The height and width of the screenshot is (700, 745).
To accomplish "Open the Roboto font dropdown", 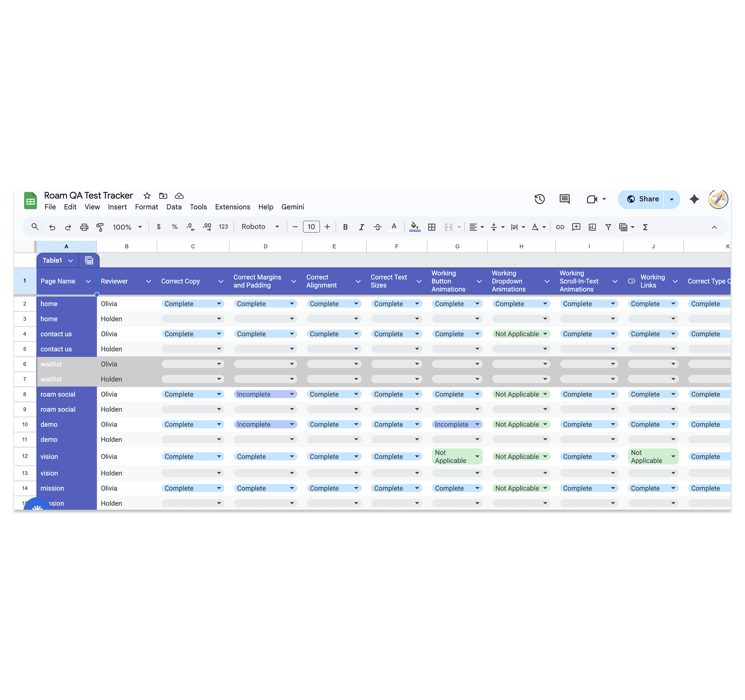I will coord(260,227).
